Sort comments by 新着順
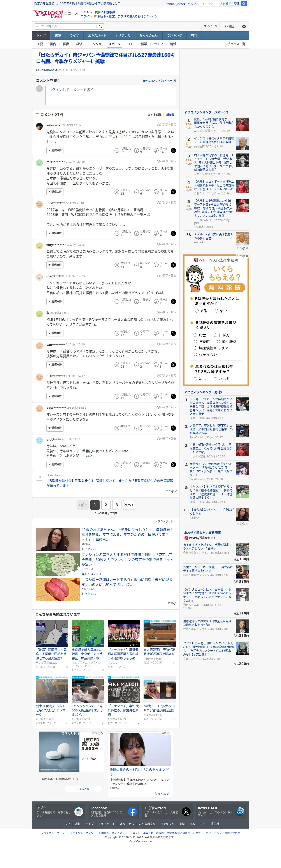Viewport: 281px width, 868px height. 170,115
